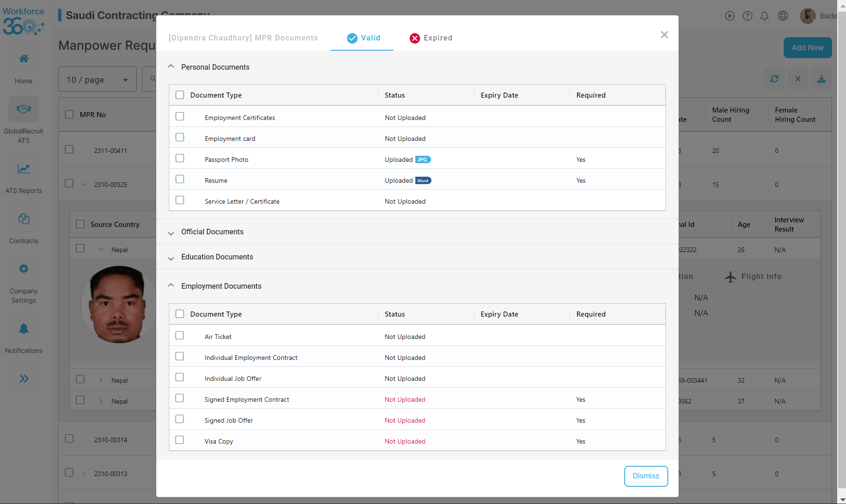Select the Valid tab
The height and width of the screenshot is (504, 846).
click(x=363, y=38)
